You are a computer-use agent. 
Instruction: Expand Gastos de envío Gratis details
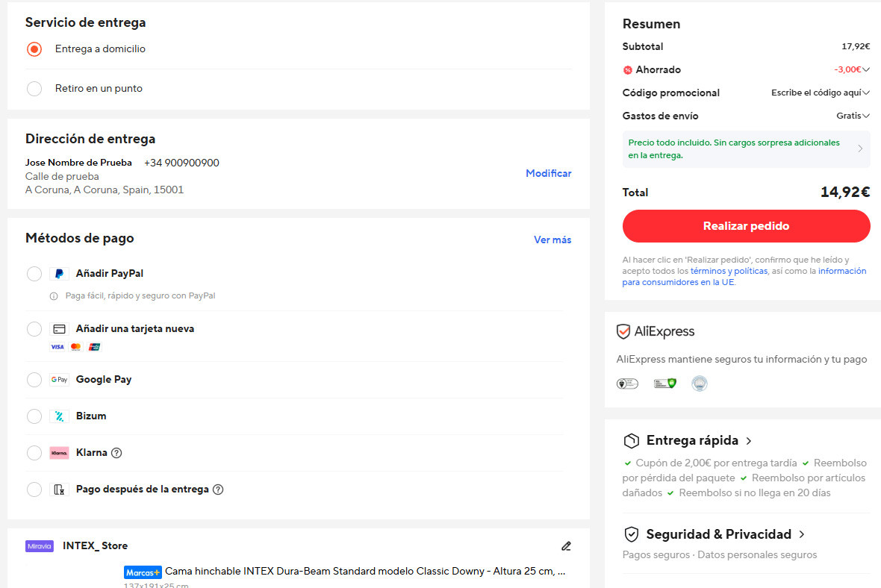coord(866,116)
